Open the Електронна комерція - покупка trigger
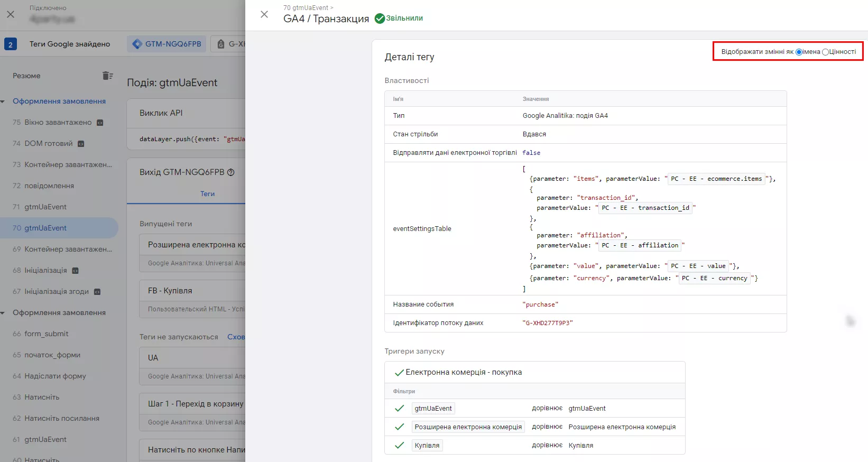 [464, 372]
